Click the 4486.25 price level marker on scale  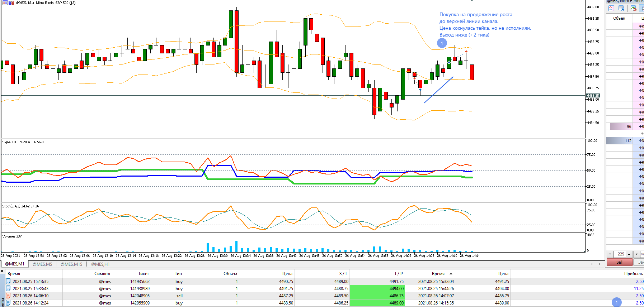[593, 96]
